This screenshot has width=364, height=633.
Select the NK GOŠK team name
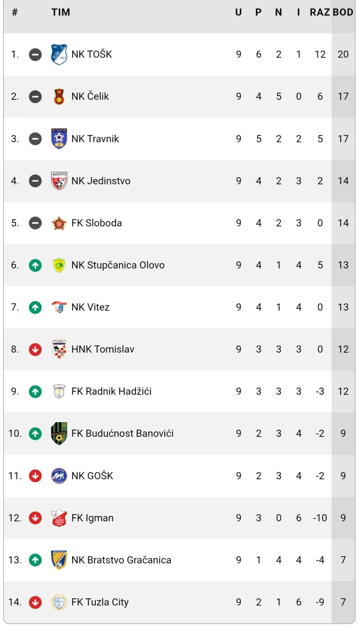point(92,476)
